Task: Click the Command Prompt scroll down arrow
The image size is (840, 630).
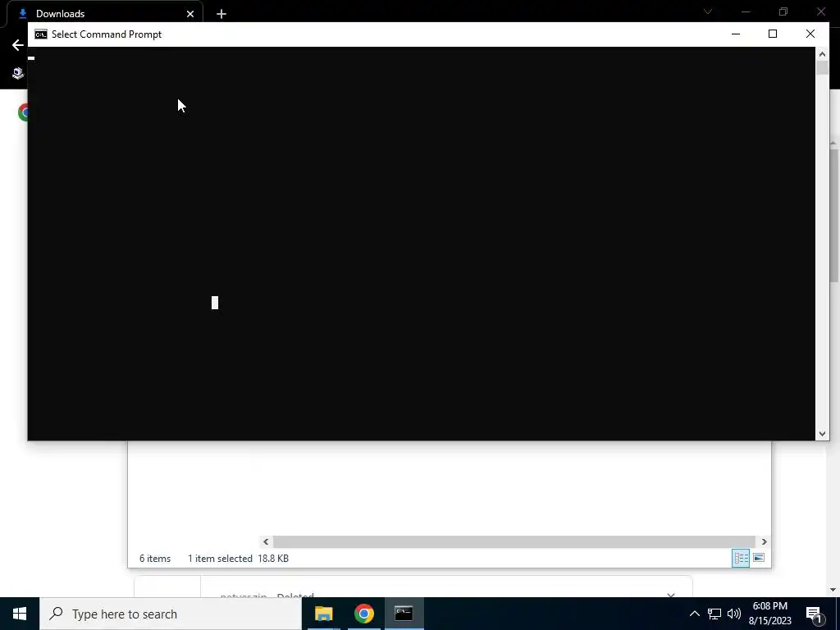Action: (x=822, y=434)
